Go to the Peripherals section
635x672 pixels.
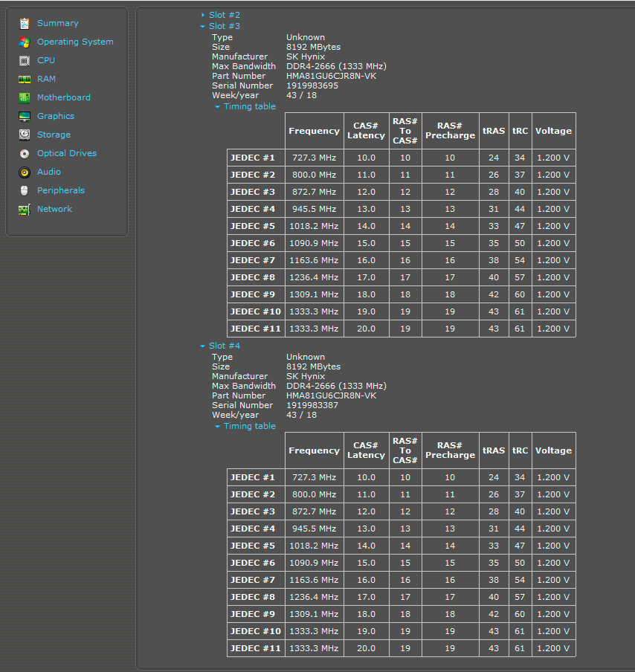pos(60,190)
